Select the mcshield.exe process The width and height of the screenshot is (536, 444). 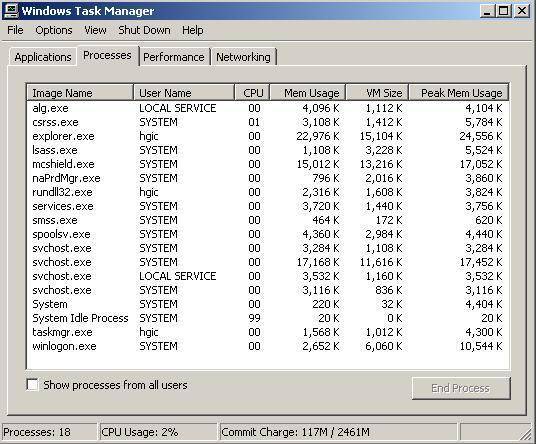tap(267, 164)
